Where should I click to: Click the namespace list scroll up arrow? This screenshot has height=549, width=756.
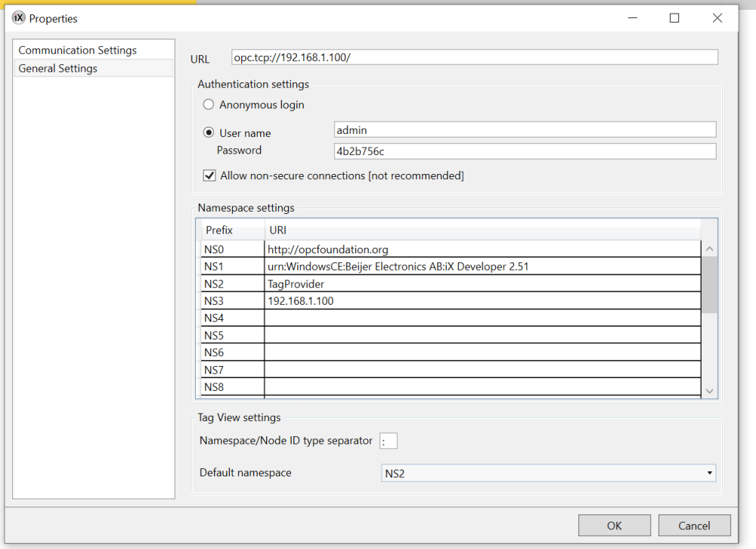[x=709, y=249]
